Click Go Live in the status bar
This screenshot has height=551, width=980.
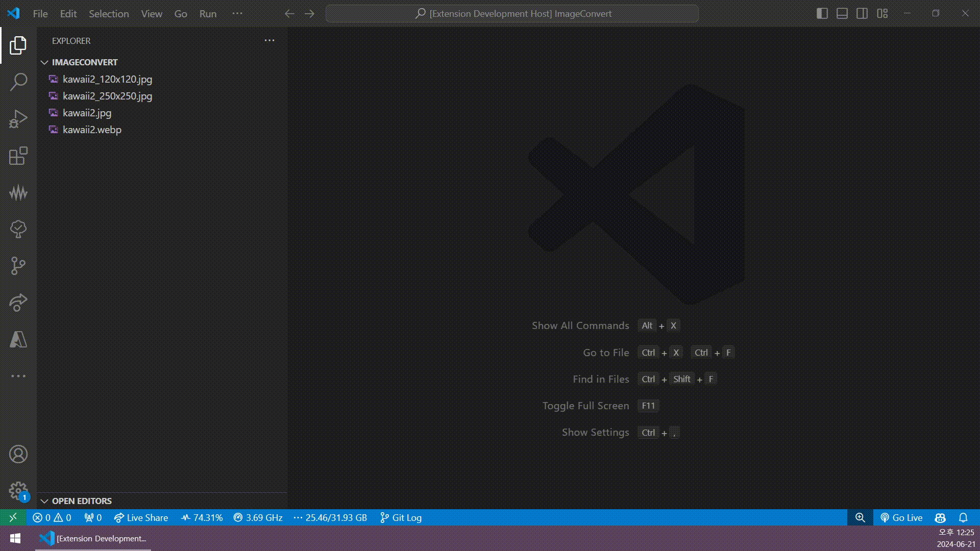901,518
